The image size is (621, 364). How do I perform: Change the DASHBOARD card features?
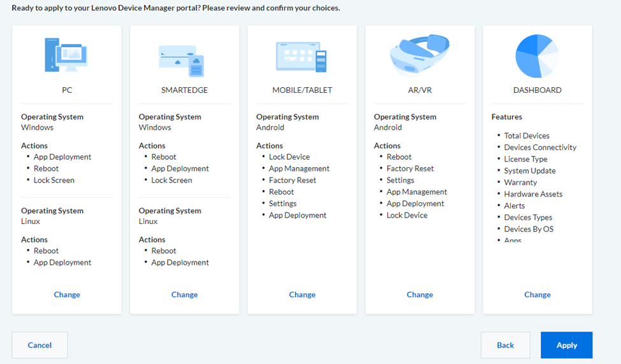[538, 295]
